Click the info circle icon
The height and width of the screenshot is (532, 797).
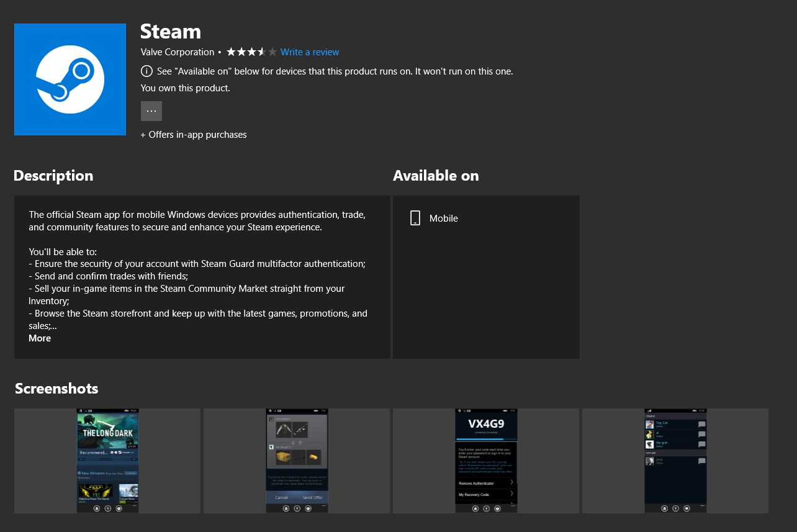(x=146, y=71)
